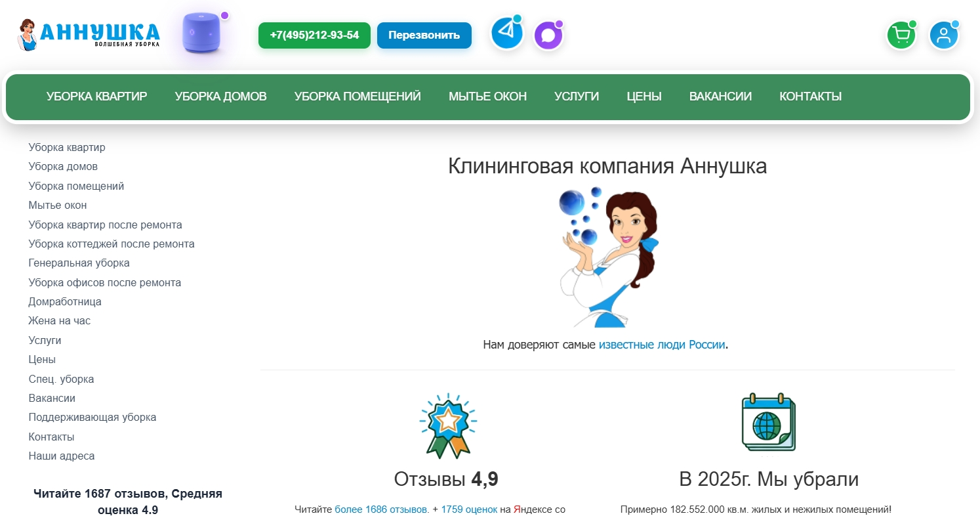Click the calendar globe icon
The image size is (980, 518).
coord(769,421)
